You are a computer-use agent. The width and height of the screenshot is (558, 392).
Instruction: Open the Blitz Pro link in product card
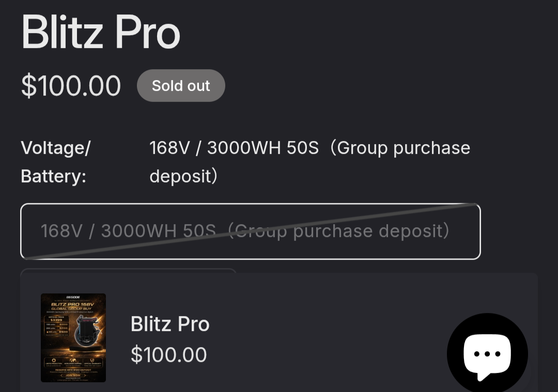pos(170,324)
